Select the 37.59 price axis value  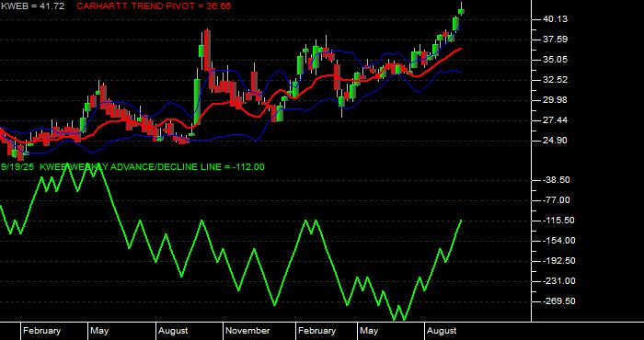click(556, 40)
